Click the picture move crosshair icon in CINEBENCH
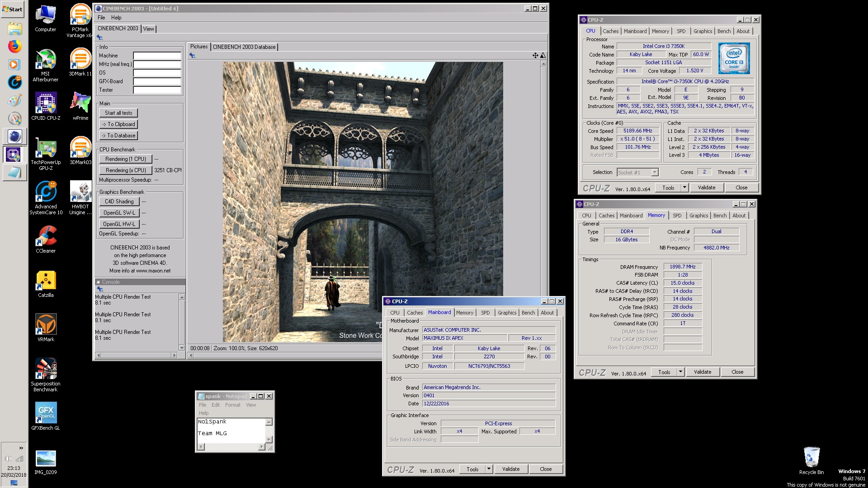The width and height of the screenshot is (868, 488). [535, 55]
